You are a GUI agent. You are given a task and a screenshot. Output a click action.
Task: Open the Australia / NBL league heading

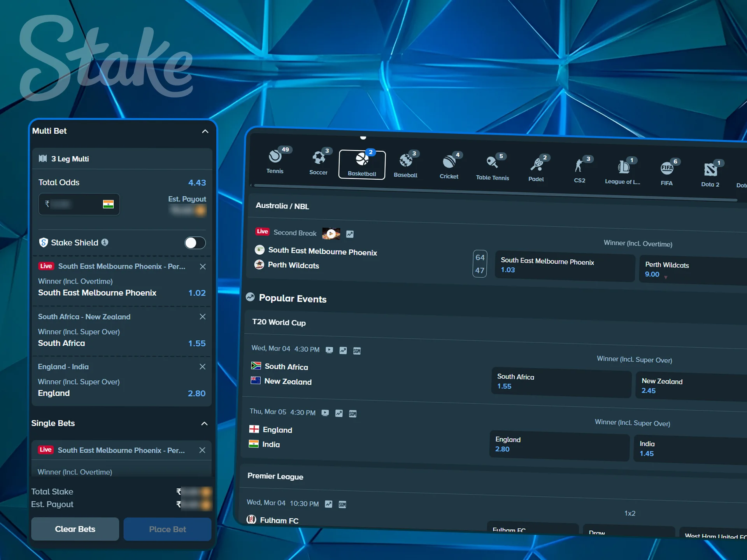282,206
